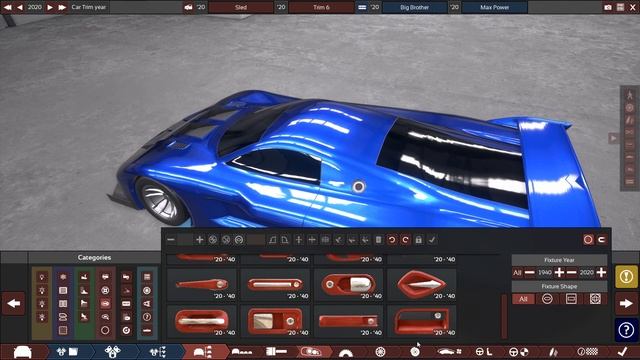Open the engine family tab in bottom bar
640x360 pixels.
67,351
